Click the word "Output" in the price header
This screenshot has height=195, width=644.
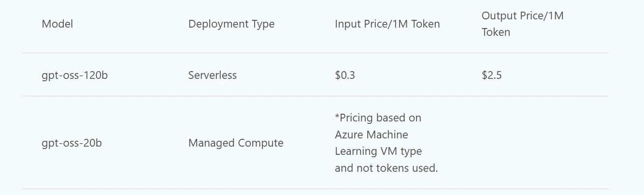point(498,15)
